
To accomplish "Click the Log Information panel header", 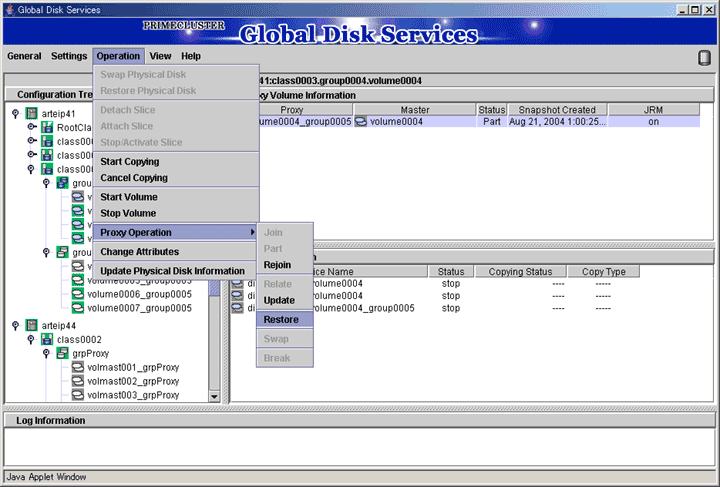I will (x=360, y=420).
